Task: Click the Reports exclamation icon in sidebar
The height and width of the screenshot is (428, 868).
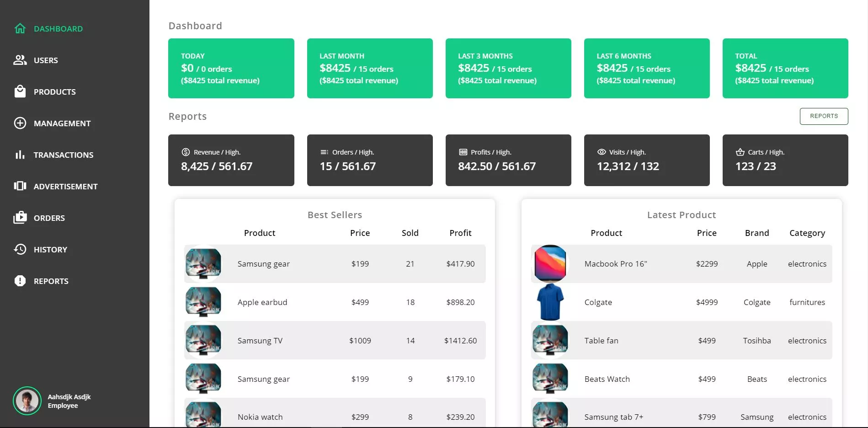Action: pyautogui.click(x=20, y=281)
